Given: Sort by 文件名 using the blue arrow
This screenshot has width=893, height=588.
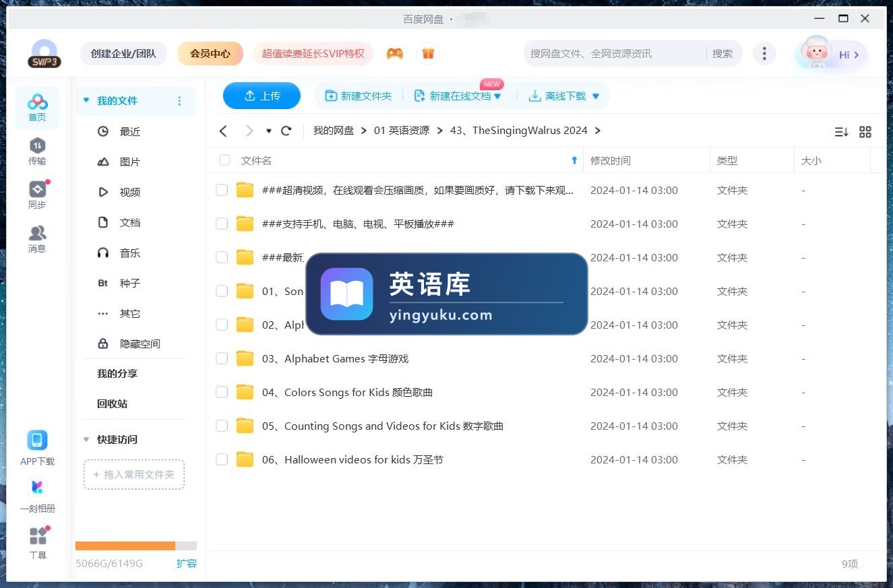Looking at the screenshot, I should tap(574, 160).
